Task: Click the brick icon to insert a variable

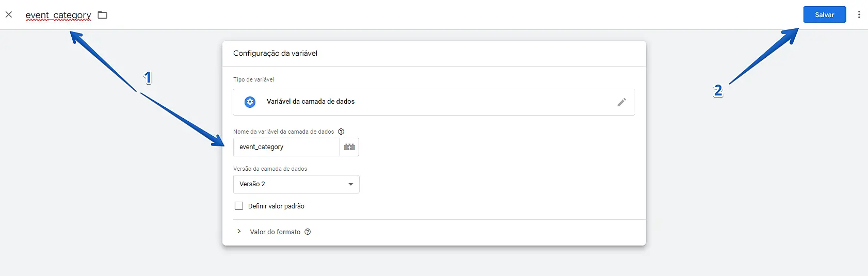Action: click(349, 147)
